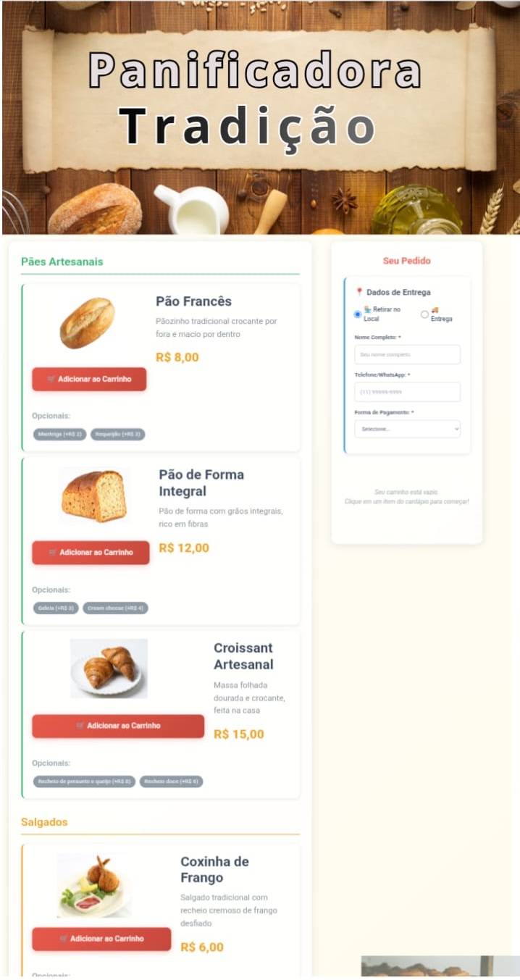The height and width of the screenshot is (980, 520).
Task: Click the Telefone/WhatsApp input field
Action: (407, 392)
